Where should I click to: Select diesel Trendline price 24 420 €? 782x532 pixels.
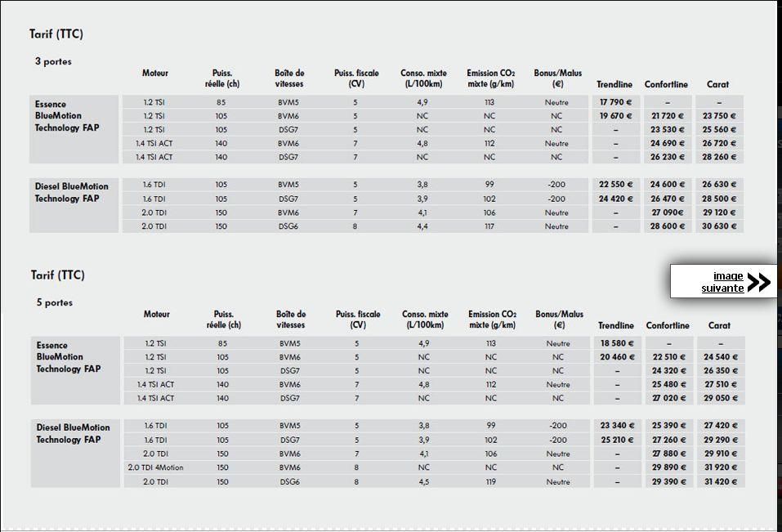coord(616,199)
